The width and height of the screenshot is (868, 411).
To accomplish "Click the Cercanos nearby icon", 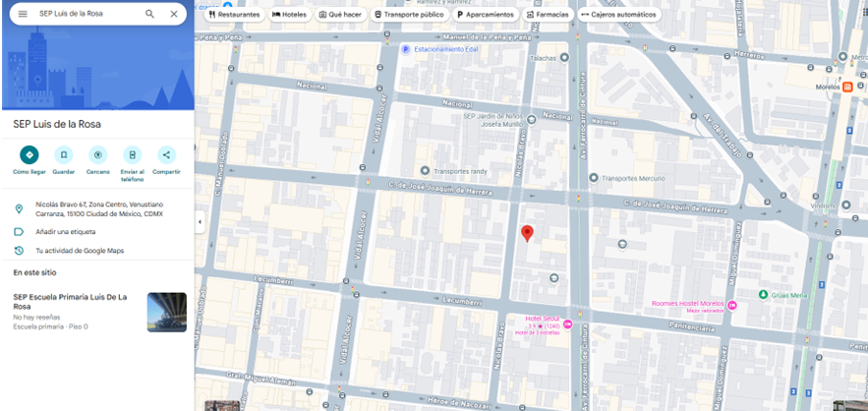I will point(97,154).
